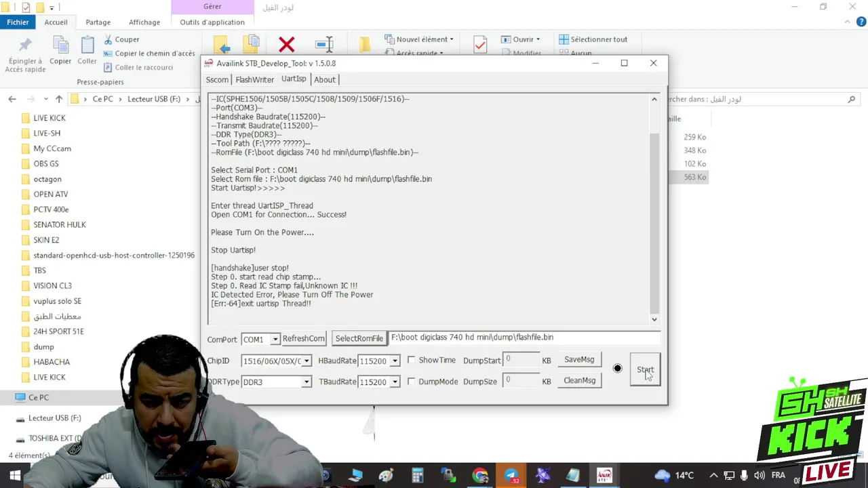Open the HBaudRate dropdown

(395, 361)
